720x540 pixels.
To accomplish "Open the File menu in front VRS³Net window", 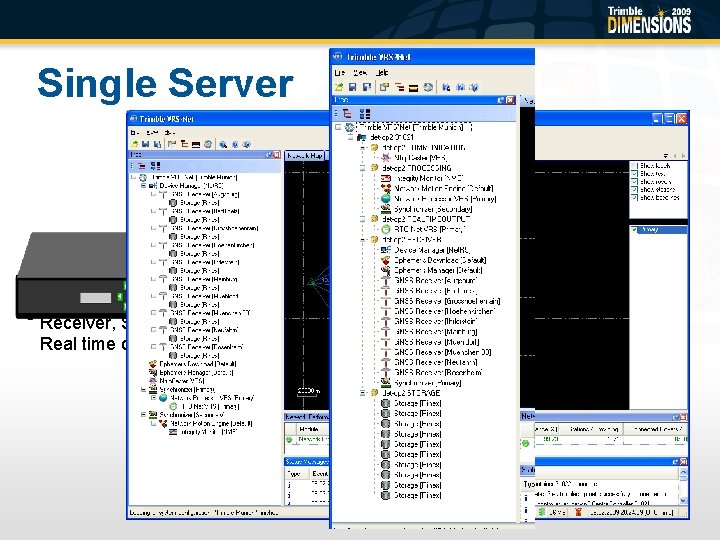I will pos(340,73).
